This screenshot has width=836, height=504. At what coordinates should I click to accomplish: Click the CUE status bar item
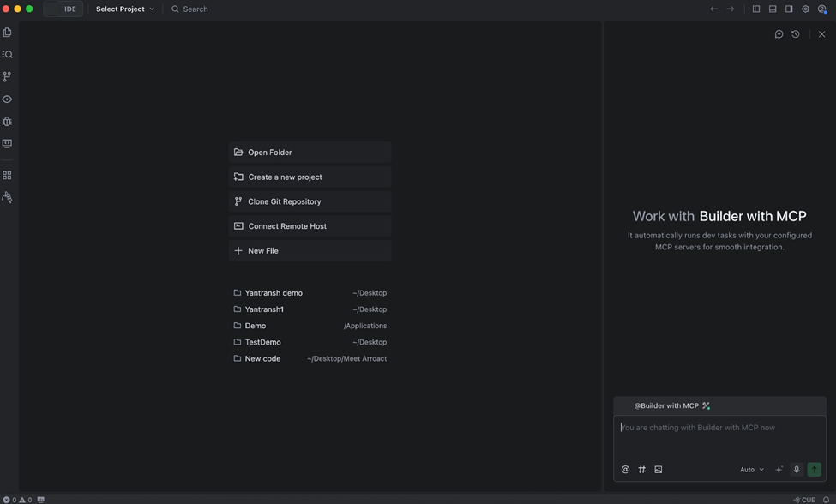pos(804,500)
